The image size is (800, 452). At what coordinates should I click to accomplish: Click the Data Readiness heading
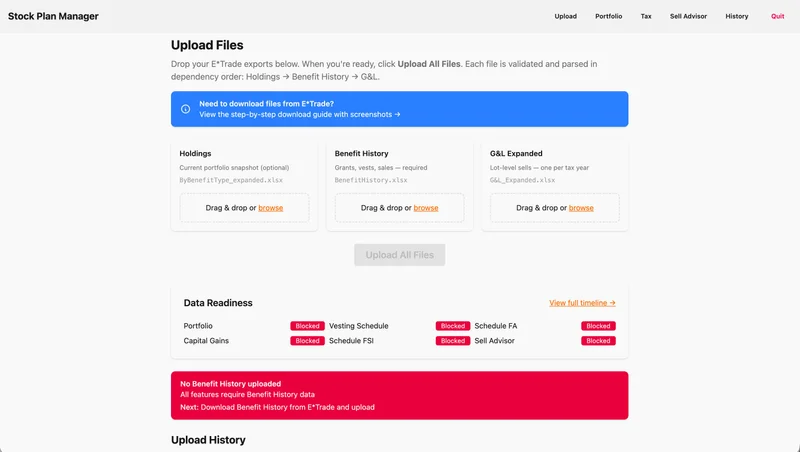pos(218,303)
